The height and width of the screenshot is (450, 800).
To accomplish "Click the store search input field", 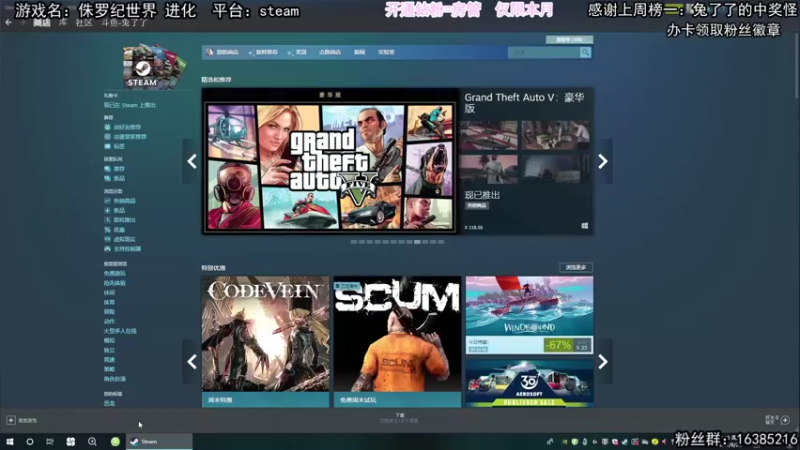I will 543,53.
